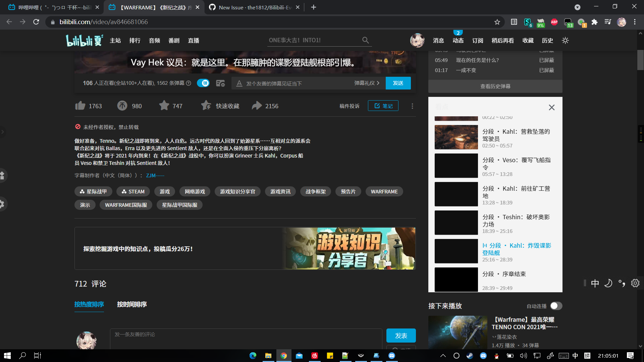
Task: Open the WARFRAME tag link
Action: click(384, 191)
